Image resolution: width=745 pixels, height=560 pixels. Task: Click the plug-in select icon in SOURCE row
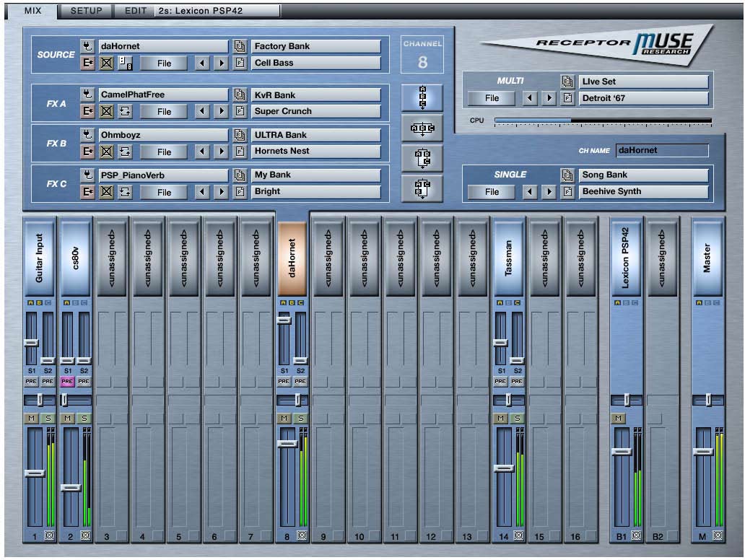click(x=87, y=46)
